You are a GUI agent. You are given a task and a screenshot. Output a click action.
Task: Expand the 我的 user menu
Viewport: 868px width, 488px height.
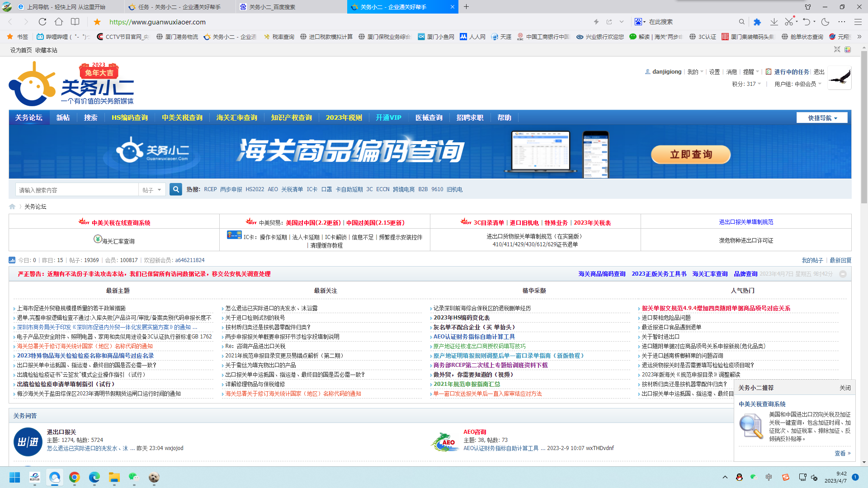(695, 72)
